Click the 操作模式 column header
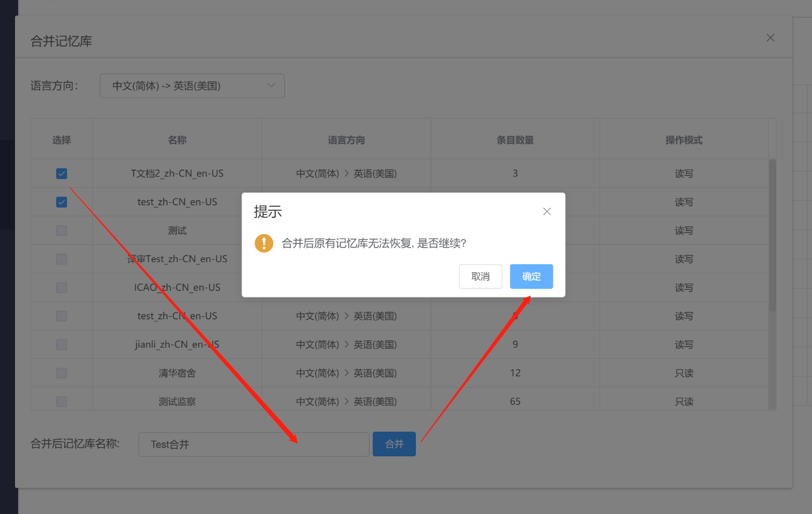 (x=684, y=140)
